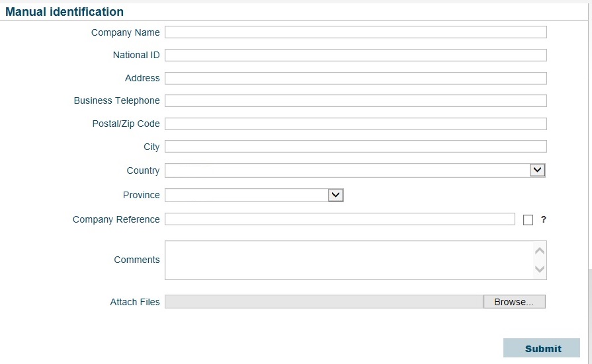Focus the Postal/Zip Code field
This screenshot has height=364, width=592.
[356, 124]
